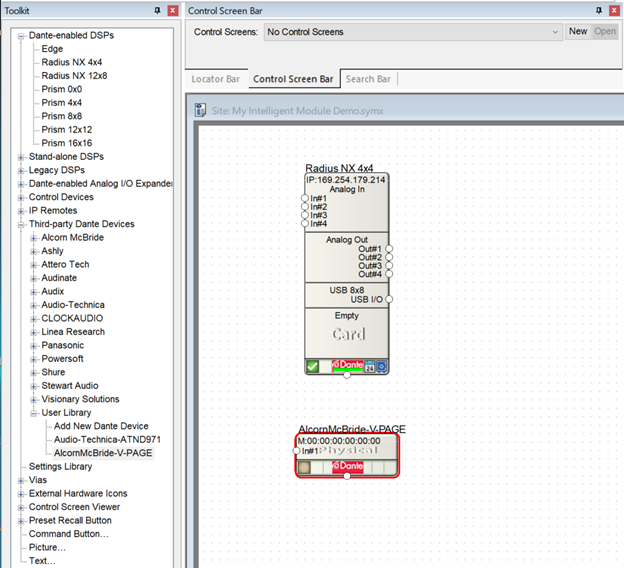Expand the Shure node
Screen dimensions: 624x568
click(34, 373)
